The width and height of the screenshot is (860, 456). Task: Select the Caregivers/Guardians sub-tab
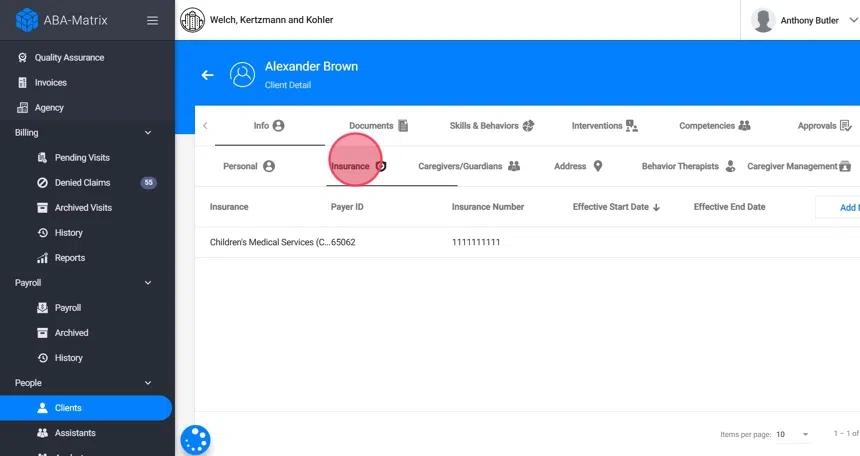point(469,166)
